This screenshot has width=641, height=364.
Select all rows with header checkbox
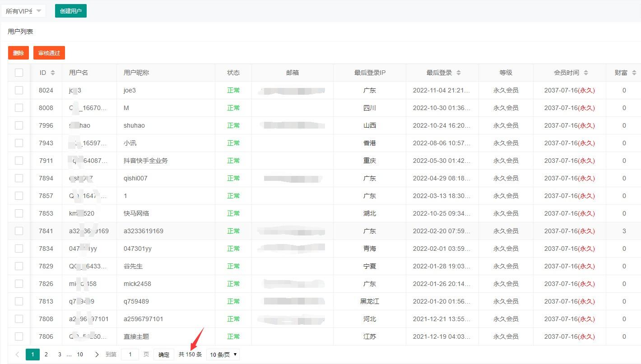point(19,73)
